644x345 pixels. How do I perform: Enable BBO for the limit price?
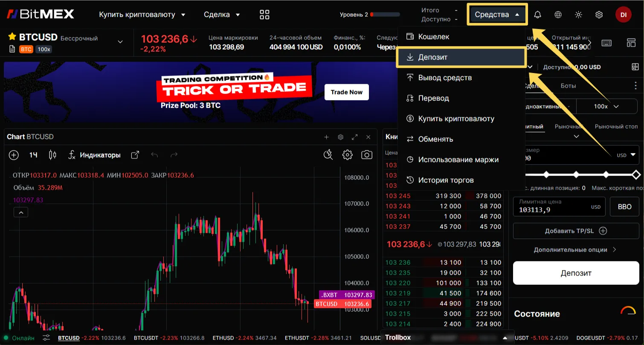click(624, 206)
